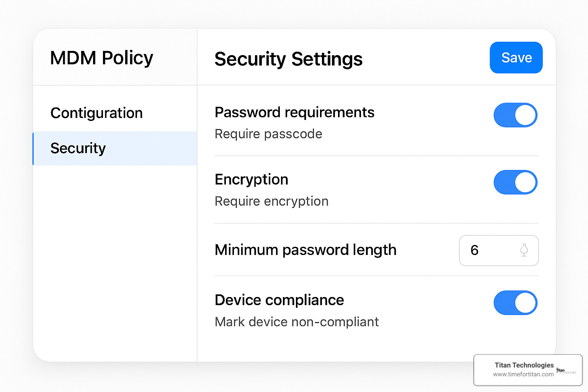
Task: Click the Mark device non-compliant text
Action: pyautogui.click(x=297, y=322)
